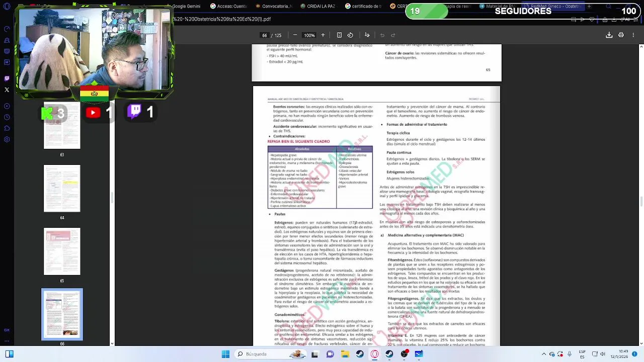Click the GX corner icon in sidebar
This screenshot has height=362, width=644.
click(7, 330)
